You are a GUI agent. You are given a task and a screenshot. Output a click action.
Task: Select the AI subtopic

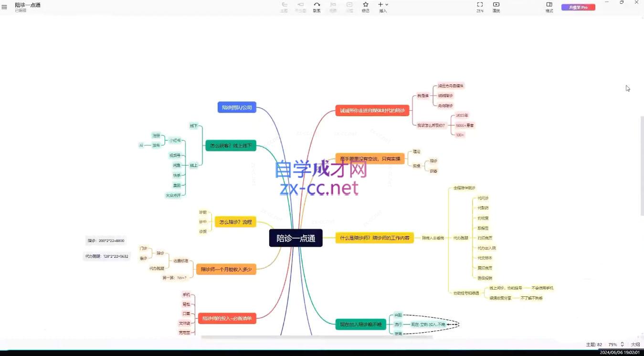coord(141,145)
